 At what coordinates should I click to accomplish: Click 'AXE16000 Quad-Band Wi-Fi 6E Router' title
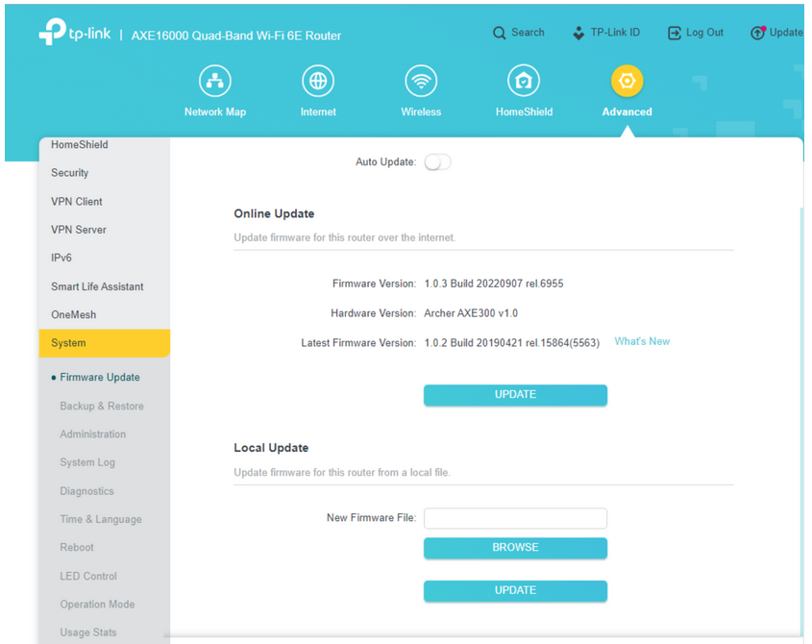[x=236, y=36]
